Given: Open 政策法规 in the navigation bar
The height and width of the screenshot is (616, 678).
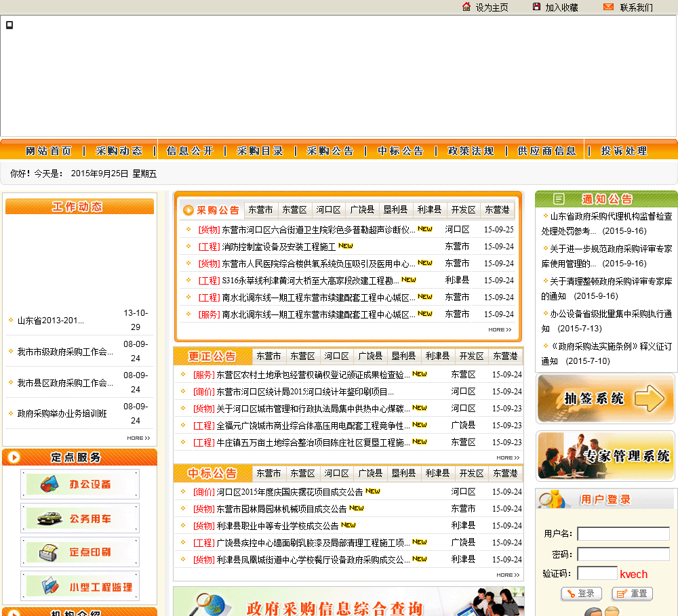Looking at the screenshot, I should pyautogui.click(x=471, y=151).
